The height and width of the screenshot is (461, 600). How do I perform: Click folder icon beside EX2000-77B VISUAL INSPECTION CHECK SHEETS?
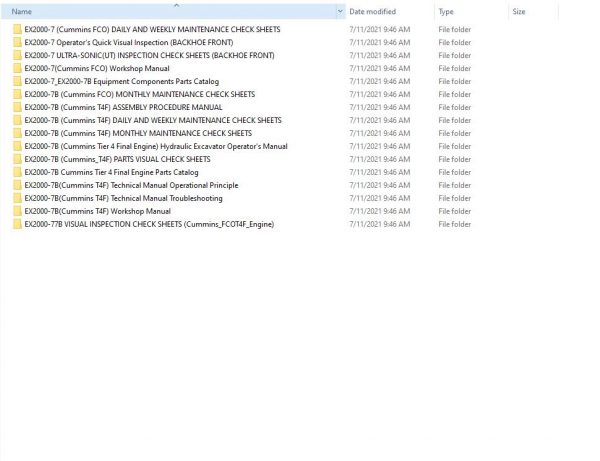point(17,225)
